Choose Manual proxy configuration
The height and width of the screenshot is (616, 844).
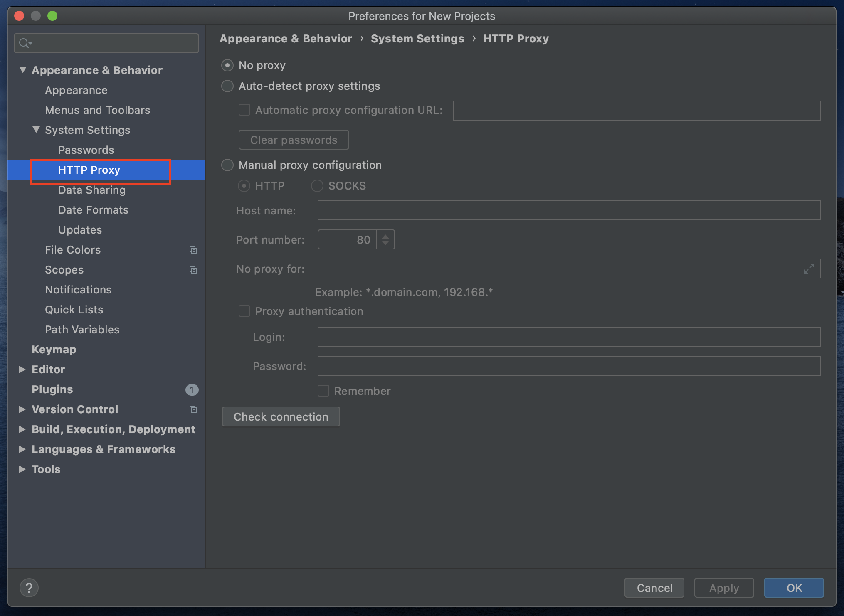pyautogui.click(x=227, y=165)
